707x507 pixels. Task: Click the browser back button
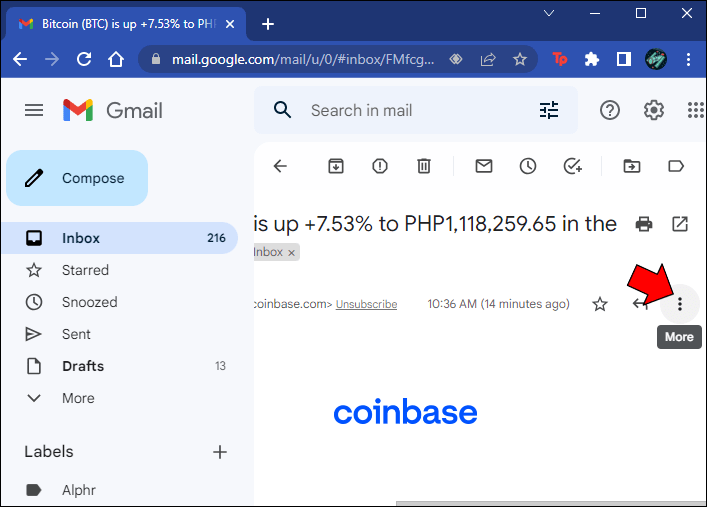pos(20,59)
